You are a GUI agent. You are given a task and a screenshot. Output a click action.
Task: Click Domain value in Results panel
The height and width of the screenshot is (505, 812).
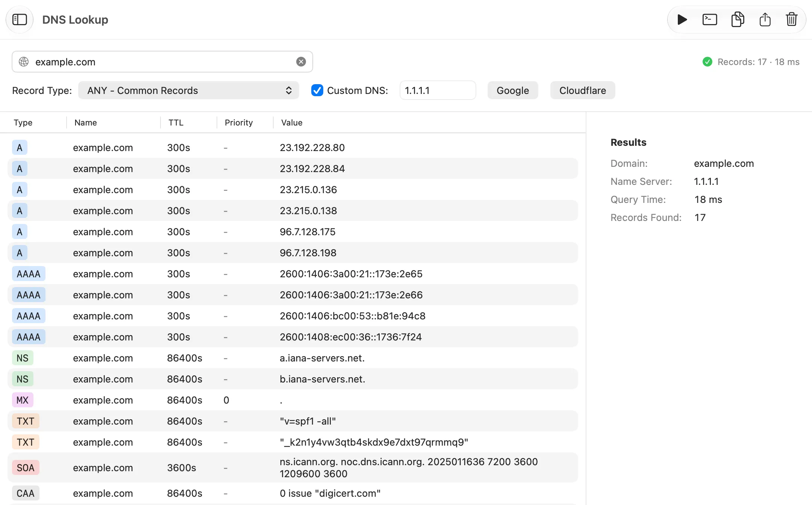724,163
